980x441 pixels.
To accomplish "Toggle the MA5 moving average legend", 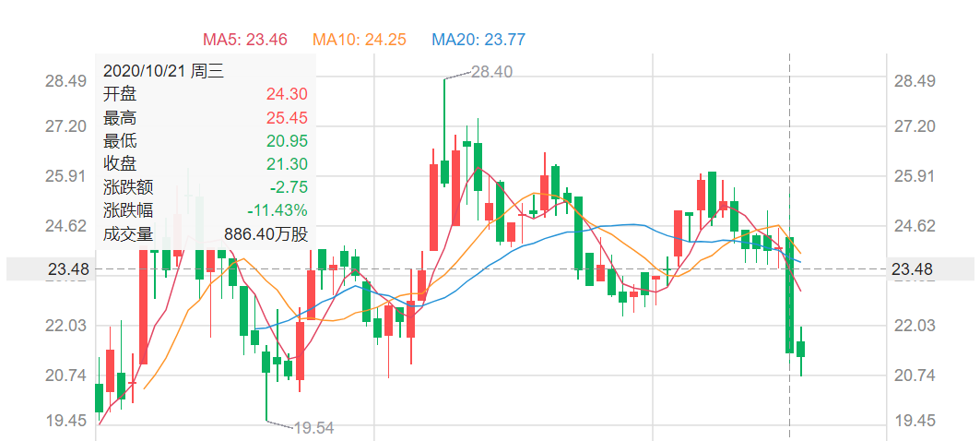I will tap(244, 40).
